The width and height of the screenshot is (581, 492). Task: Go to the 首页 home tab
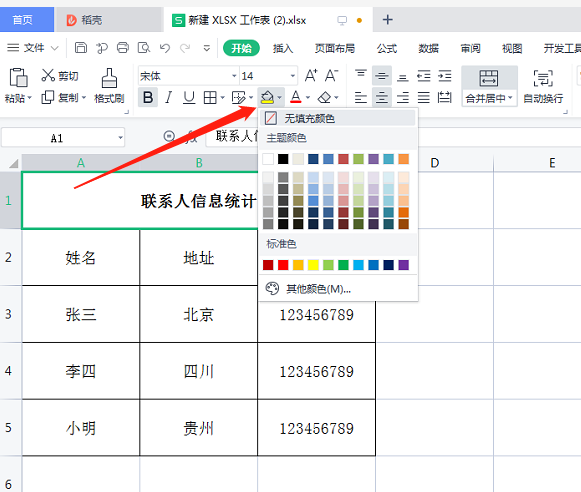coord(23,20)
